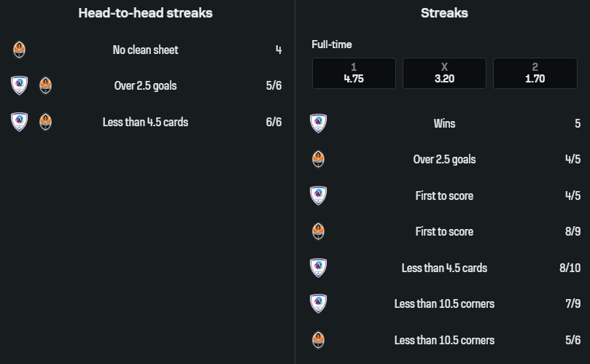Click the "Head-to-head streaks" heading
590x364 pixels.
[x=146, y=13]
